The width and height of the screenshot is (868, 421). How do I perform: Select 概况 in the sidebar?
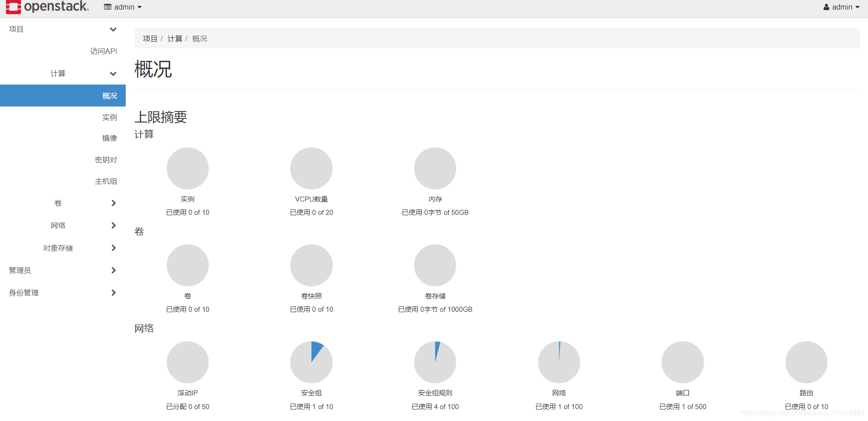coord(63,96)
